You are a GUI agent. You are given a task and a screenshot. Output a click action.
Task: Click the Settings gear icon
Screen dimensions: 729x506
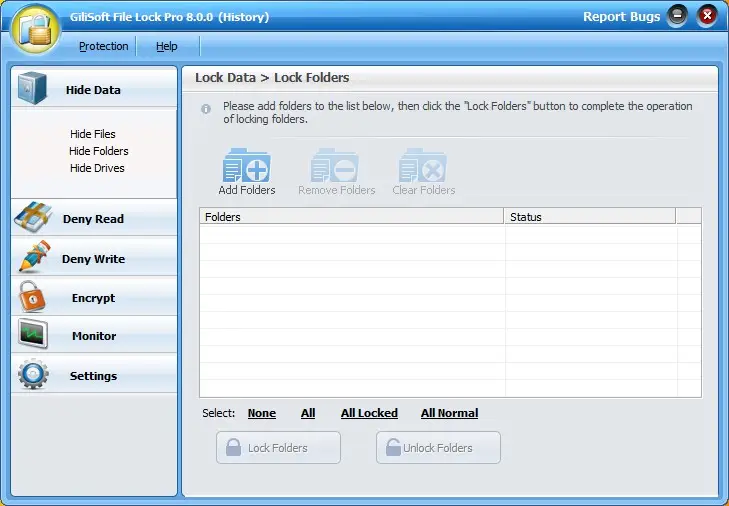[x=33, y=374]
